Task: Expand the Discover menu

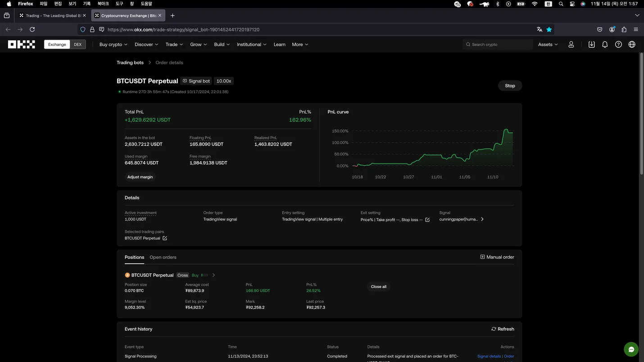Action: click(146, 45)
